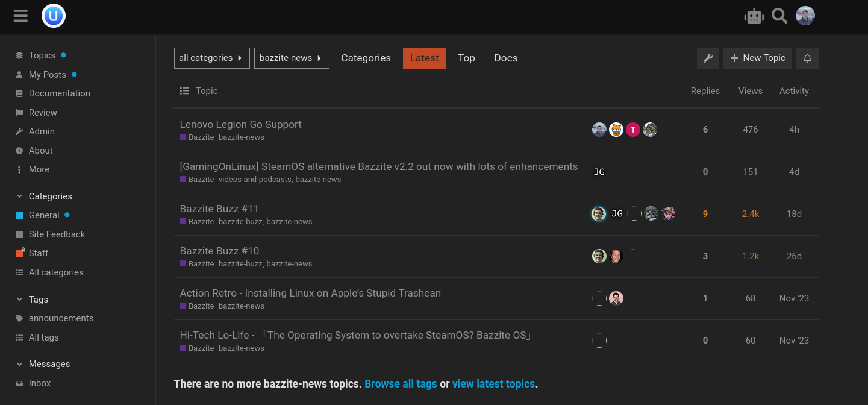Click the Admin wrench icon in sidebar
Screen dimensions: 868x405
tap(19, 131)
